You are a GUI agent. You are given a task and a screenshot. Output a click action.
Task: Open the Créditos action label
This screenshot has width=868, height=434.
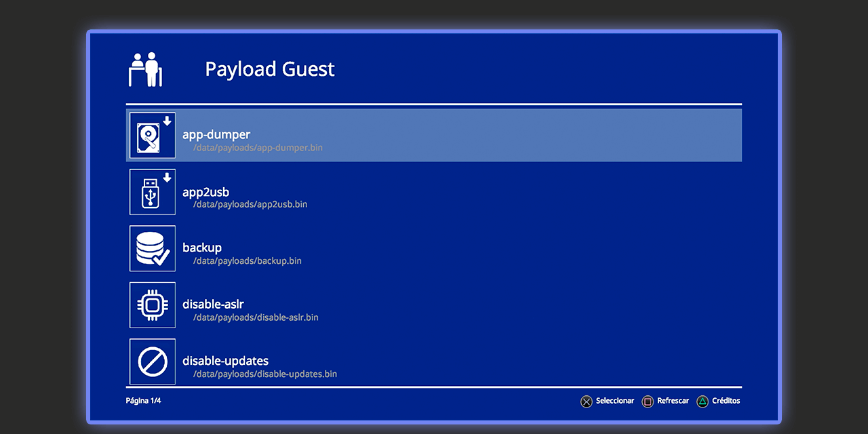(x=726, y=401)
